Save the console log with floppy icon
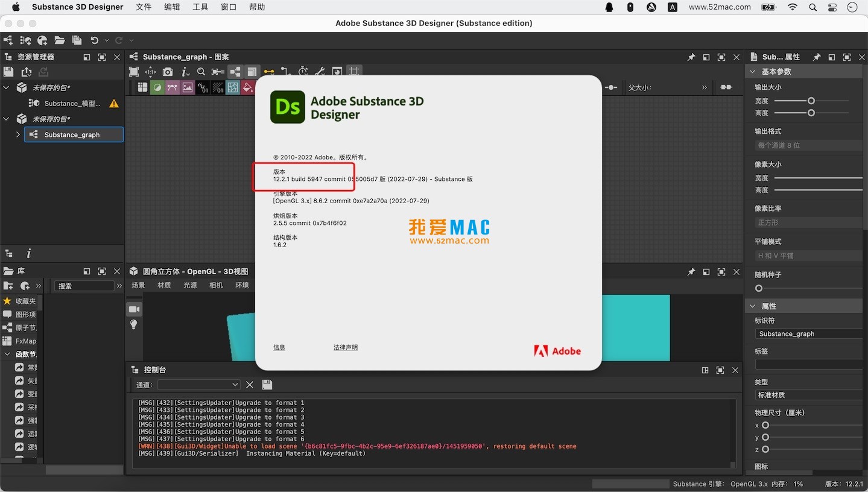The image size is (868, 492). [267, 385]
